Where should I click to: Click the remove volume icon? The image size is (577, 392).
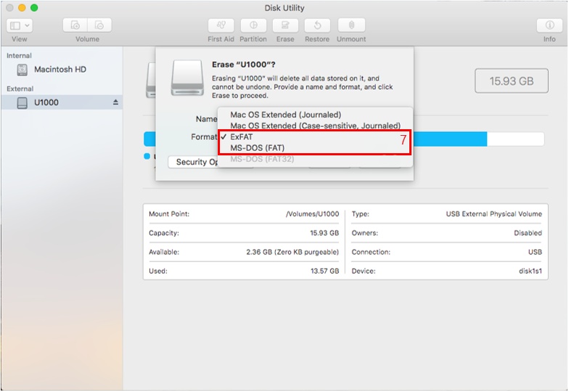[99, 25]
